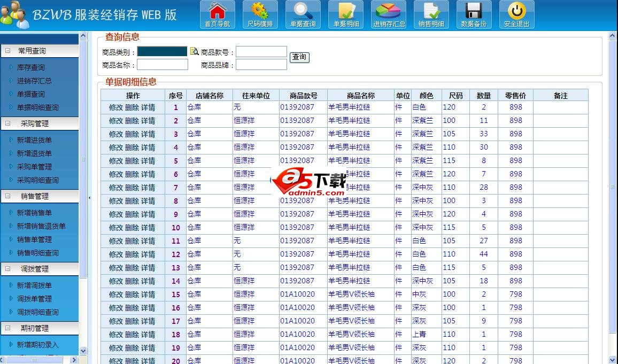Click the sidebar collapse splitter handle
618x364 pixels.
point(89,198)
